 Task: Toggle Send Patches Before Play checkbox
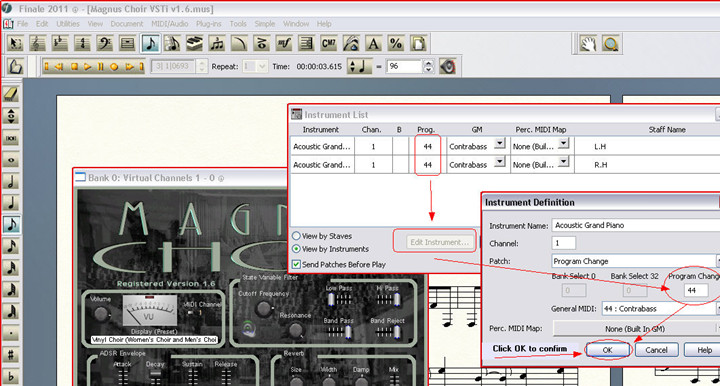[296, 264]
